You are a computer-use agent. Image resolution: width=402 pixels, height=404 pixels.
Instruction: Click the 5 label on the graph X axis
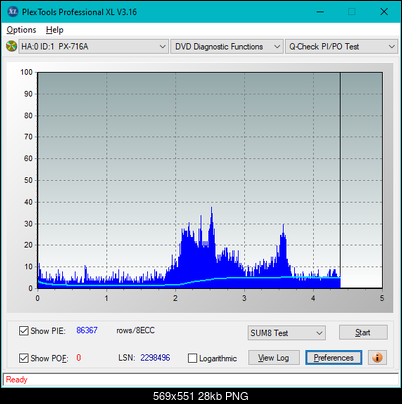(x=382, y=298)
